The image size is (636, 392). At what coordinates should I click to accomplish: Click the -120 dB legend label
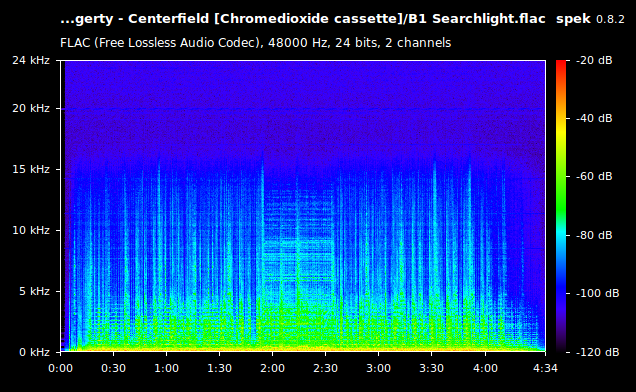597,352
